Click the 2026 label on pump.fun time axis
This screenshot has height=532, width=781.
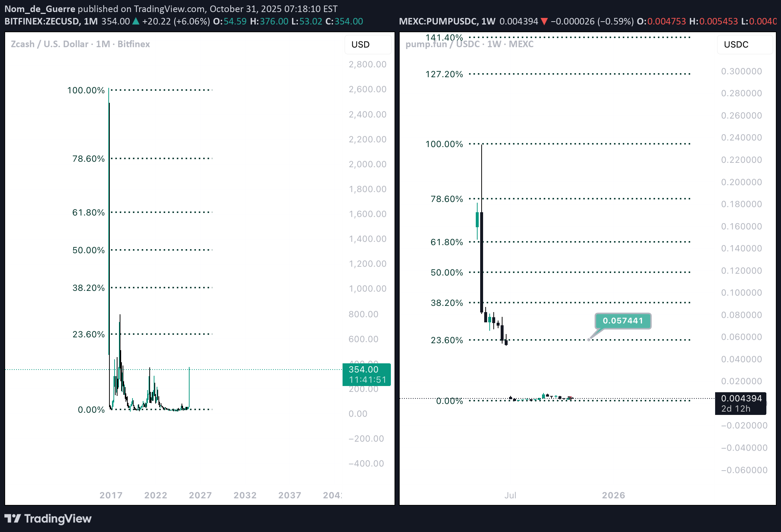coord(613,495)
